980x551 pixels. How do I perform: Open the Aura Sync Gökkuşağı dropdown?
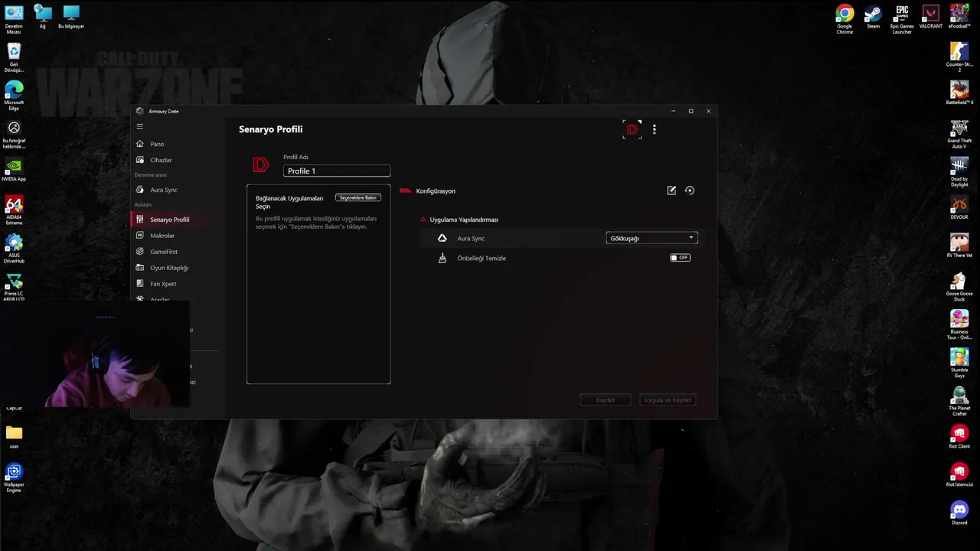[x=652, y=238]
